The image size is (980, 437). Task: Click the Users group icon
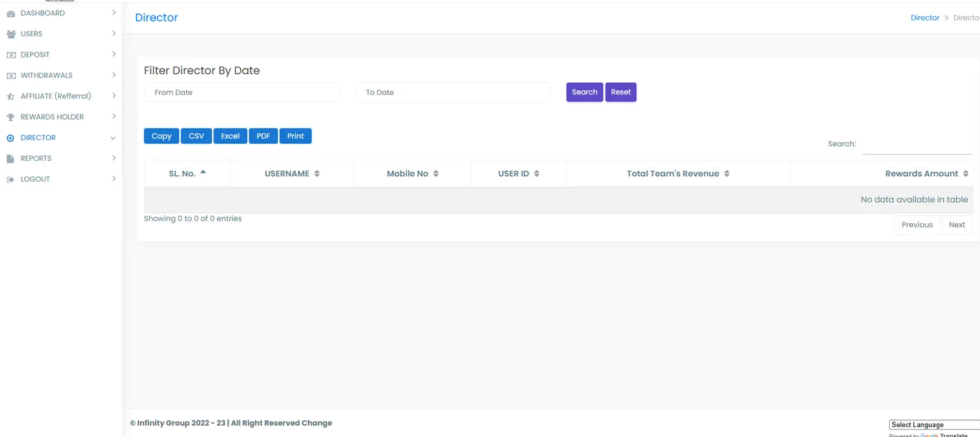10,34
